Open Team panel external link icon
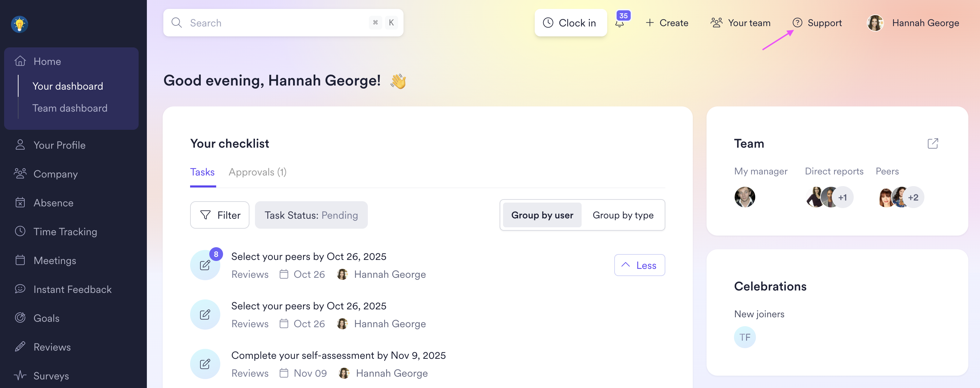 point(932,144)
